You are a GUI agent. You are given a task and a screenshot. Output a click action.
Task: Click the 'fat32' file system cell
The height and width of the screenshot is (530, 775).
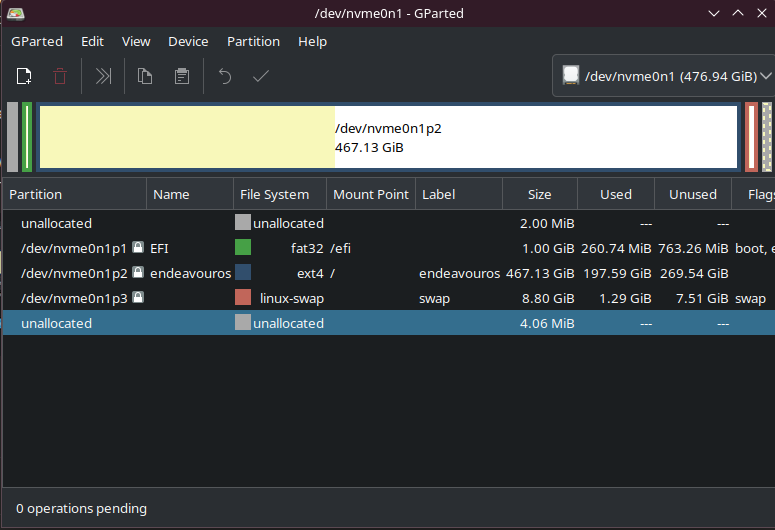(x=307, y=248)
